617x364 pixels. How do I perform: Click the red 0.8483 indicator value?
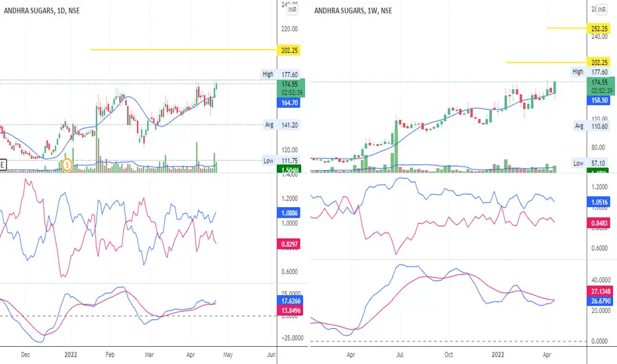point(599,223)
